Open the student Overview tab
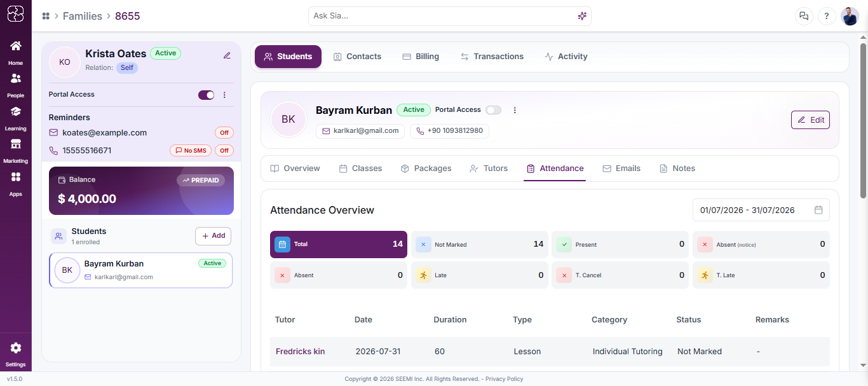The height and width of the screenshot is (386, 868). 295,169
